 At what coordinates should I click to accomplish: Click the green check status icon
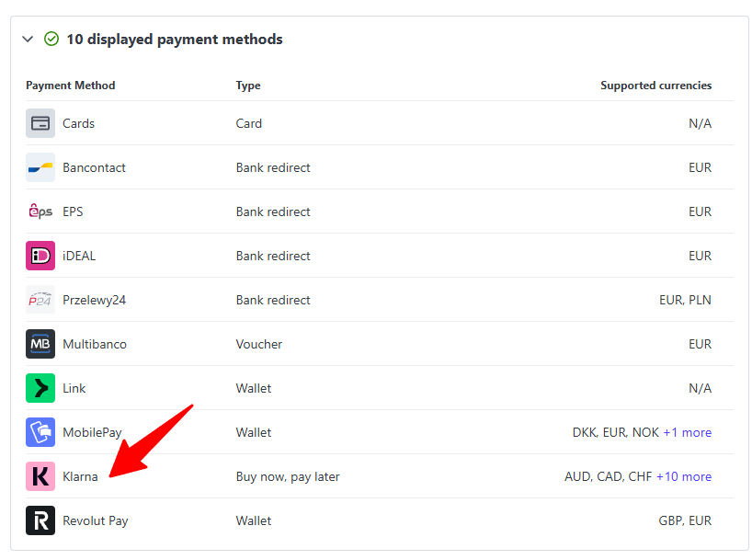[51, 39]
